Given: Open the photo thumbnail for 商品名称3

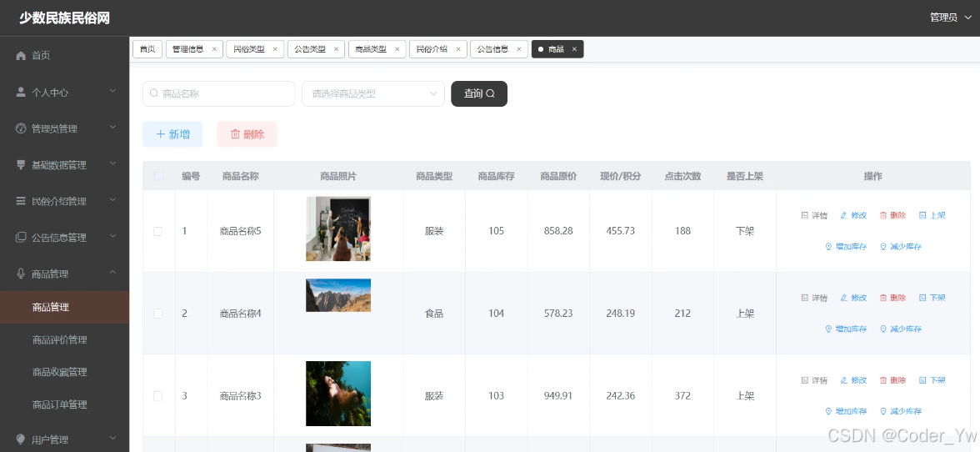Looking at the screenshot, I should coord(338,394).
